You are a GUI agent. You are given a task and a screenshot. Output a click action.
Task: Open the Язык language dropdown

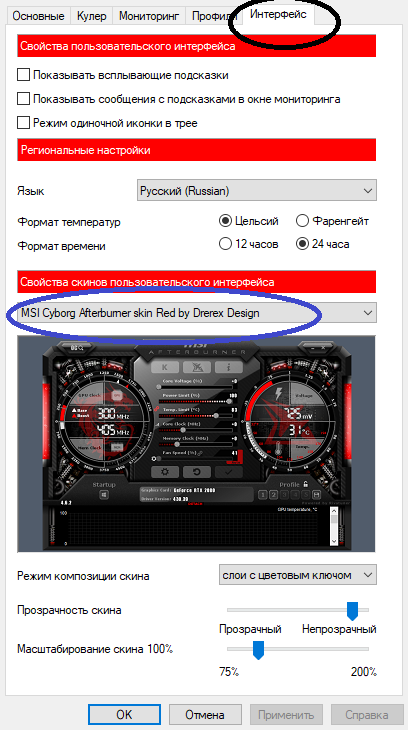257,191
